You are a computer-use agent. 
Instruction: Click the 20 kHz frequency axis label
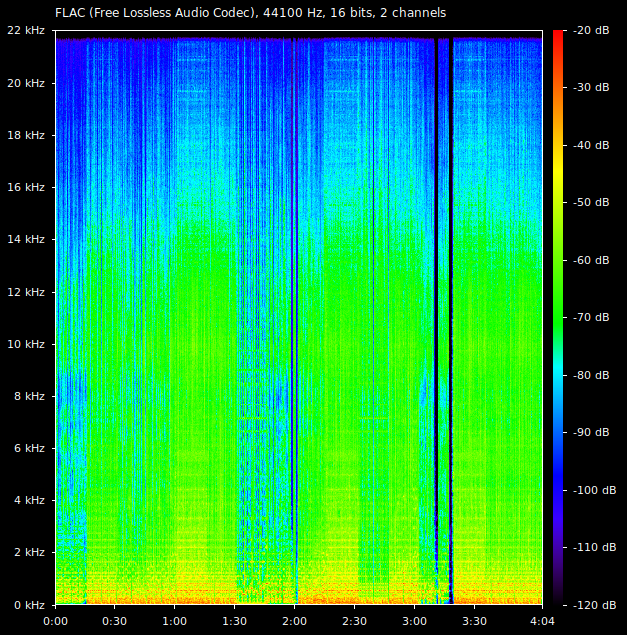coord(26,83)
